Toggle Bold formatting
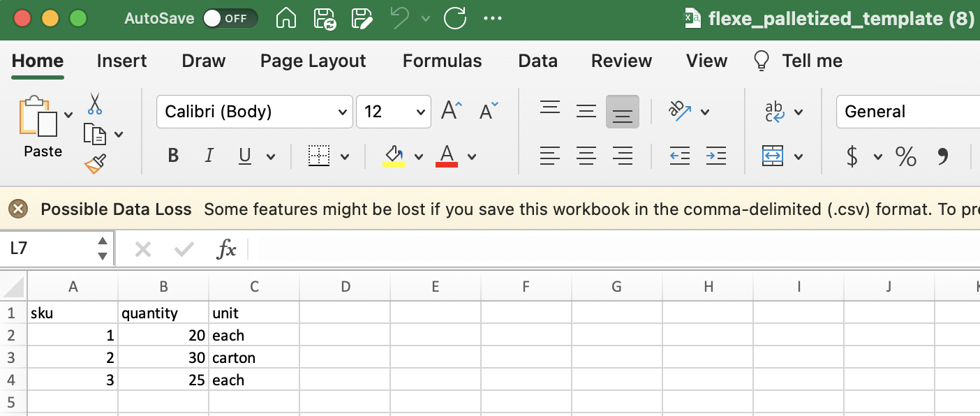The height and width of the screenshot is (416, 980). [173, 156]
